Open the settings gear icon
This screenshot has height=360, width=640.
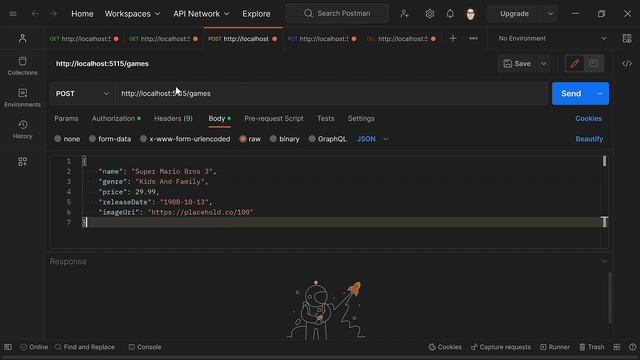(x=429, y=13)
